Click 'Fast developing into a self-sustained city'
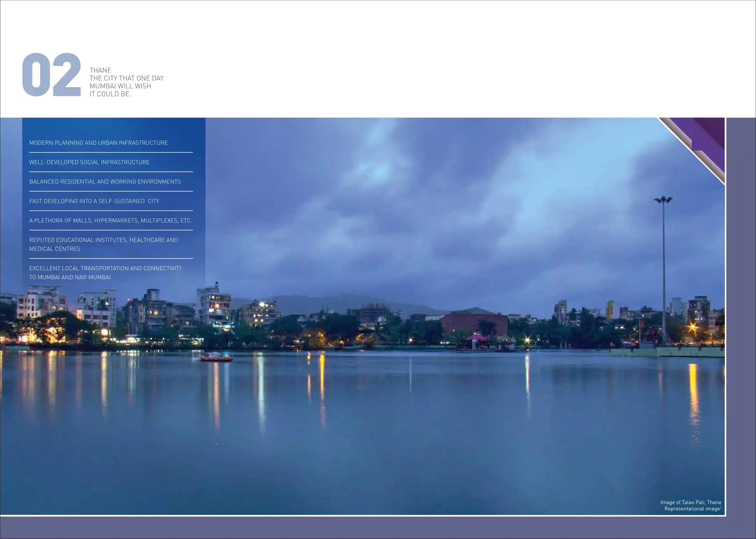 point(94,201)
